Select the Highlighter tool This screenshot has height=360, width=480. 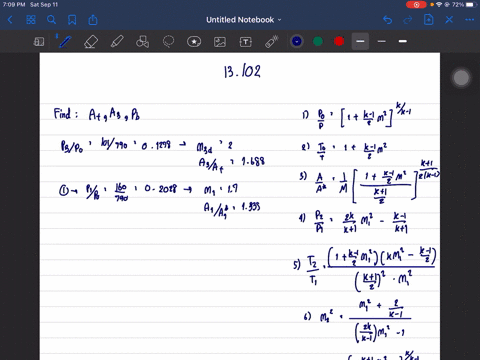[x=117, y=42]
